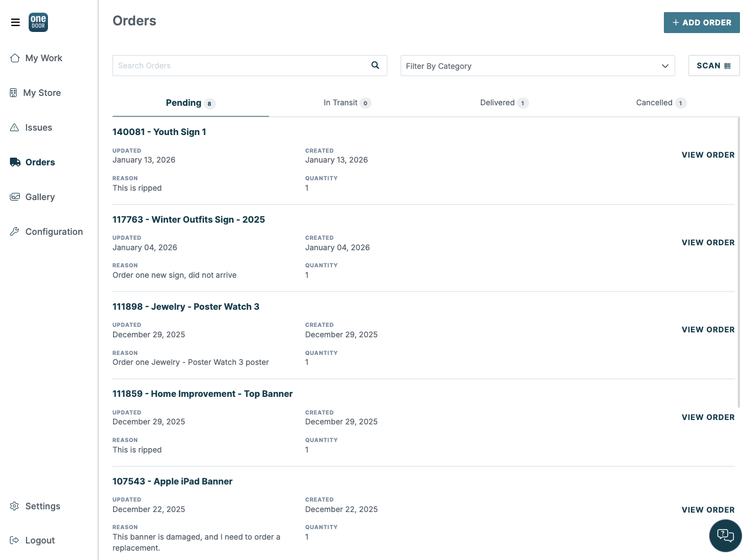Click the search magnifier icon

pyautogui.click(x=375, y=66)
